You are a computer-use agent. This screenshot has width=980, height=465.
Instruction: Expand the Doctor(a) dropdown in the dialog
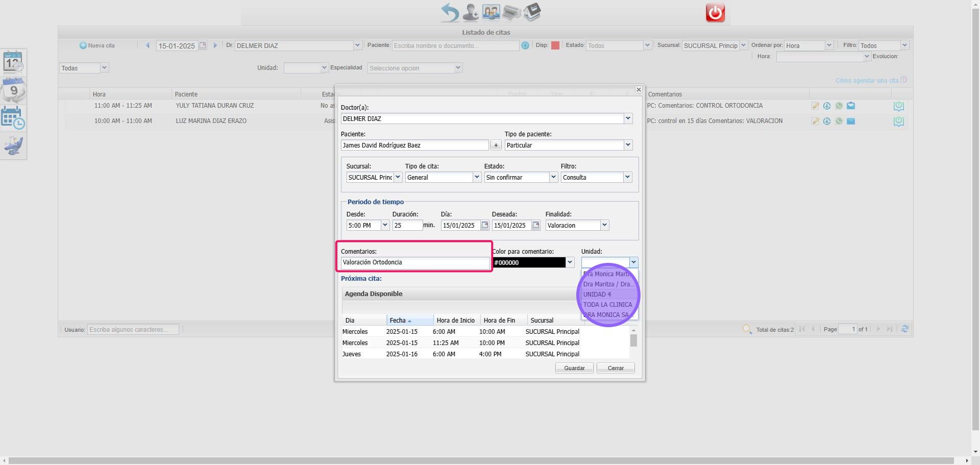[628, 118]
